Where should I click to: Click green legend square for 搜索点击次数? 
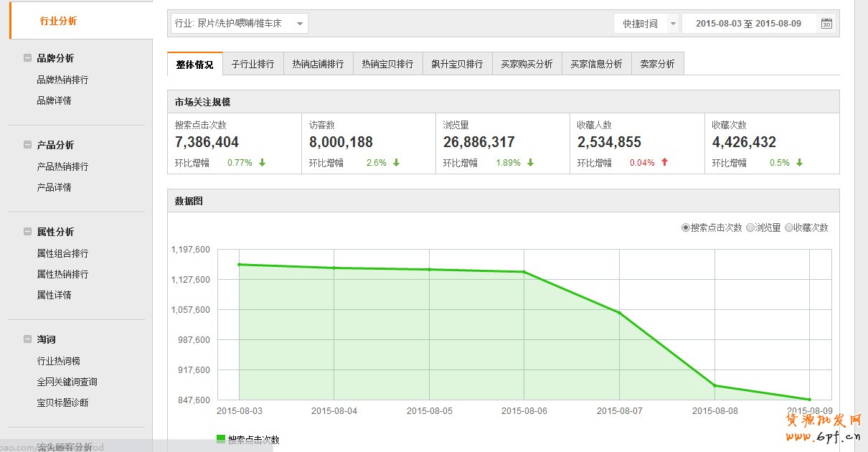tap(221, 439)
